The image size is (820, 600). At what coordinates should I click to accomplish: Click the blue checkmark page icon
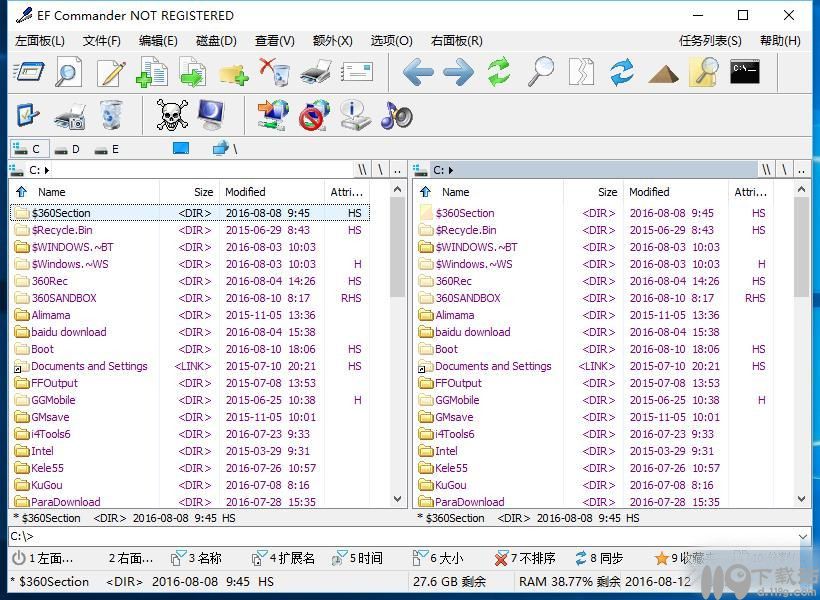point(28,115)
